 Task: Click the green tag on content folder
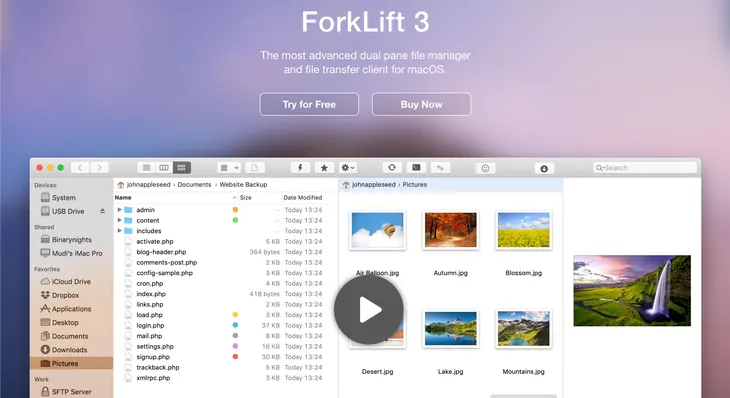pyautogui.click(x=235, y=220)
